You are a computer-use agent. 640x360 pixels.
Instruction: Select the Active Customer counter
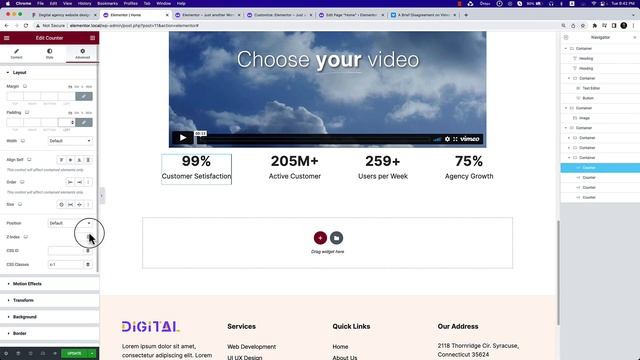coord(295,168)
